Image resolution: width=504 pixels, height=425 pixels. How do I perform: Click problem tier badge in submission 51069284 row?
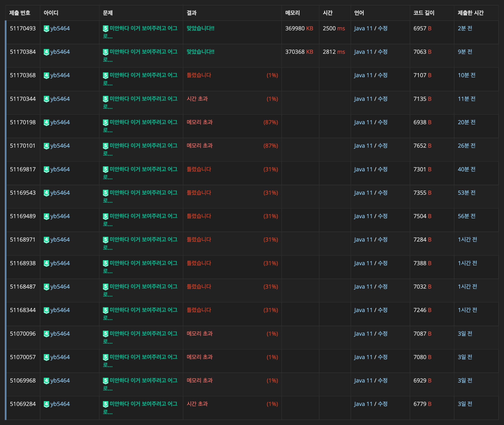click(106, 404)
